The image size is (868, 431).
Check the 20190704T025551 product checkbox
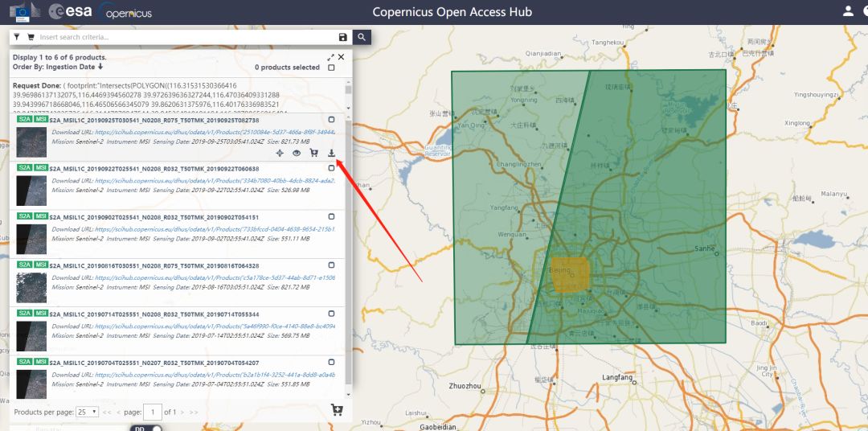[x=331, y=362]
